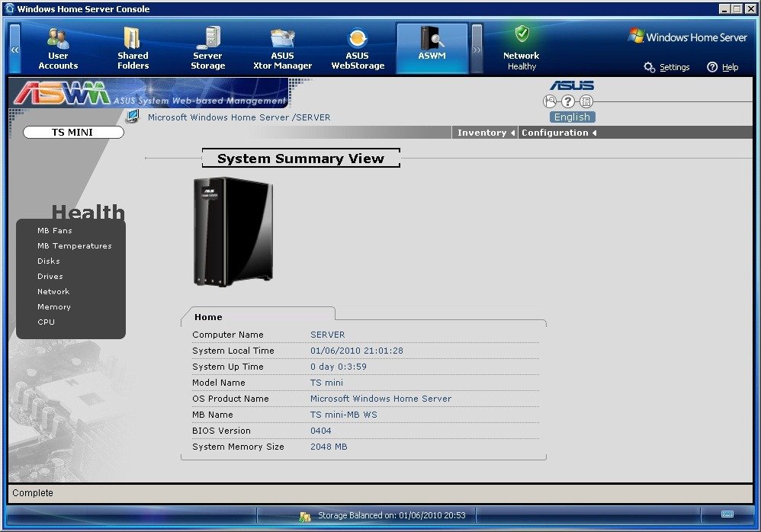Click the ASWM question mark help icon

point(568,101)
